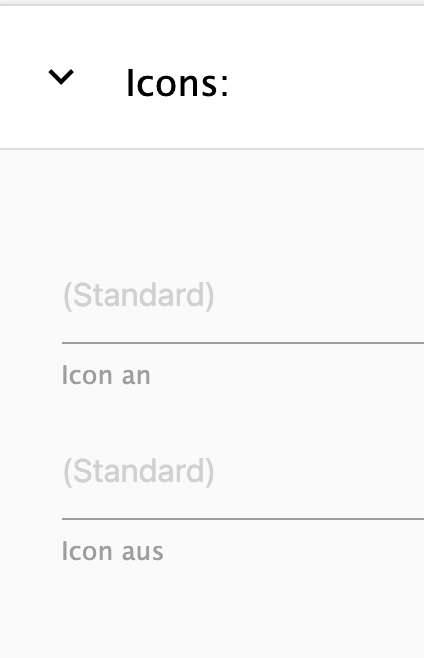Click the empty area right of the "Icon aus" label
The image size is (424, 658).
[296, 551]
